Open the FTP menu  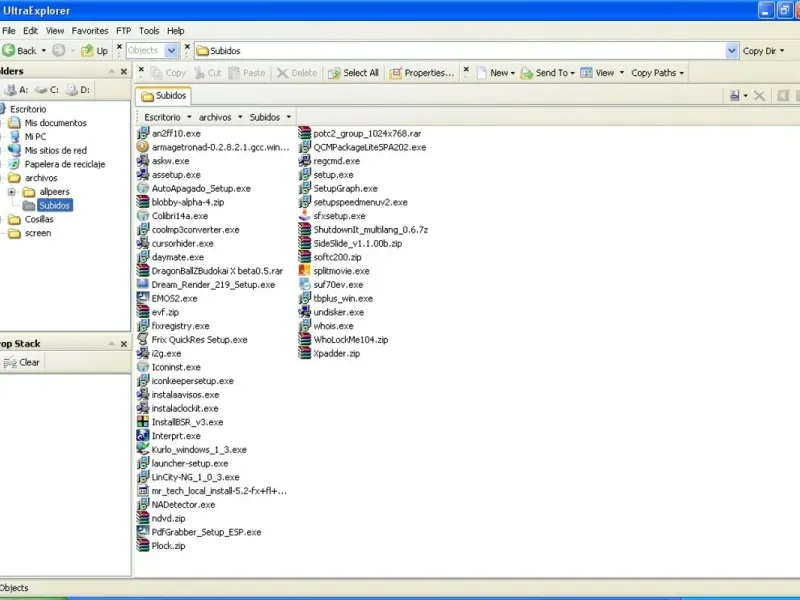click(123, 31)
